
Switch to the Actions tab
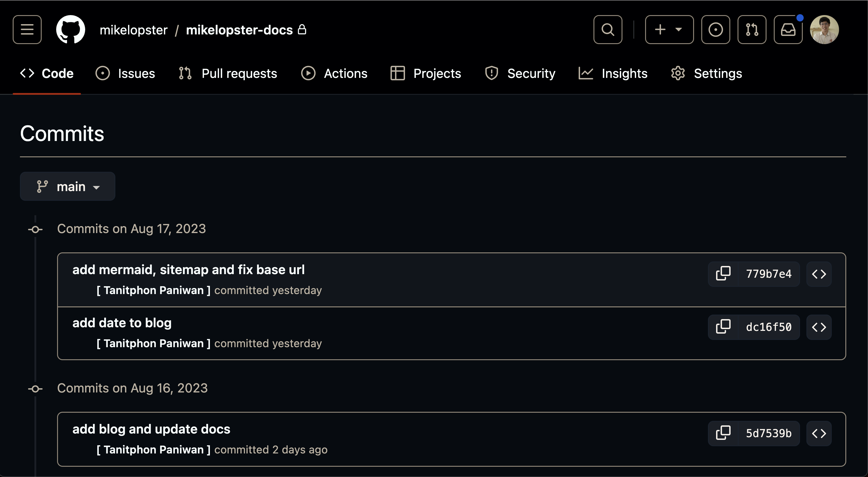(334, 73)
